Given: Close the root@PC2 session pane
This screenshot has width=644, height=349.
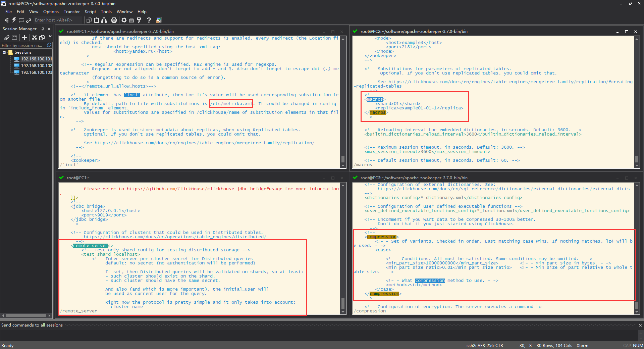Looking at the screenshot, I should (636, 32).
